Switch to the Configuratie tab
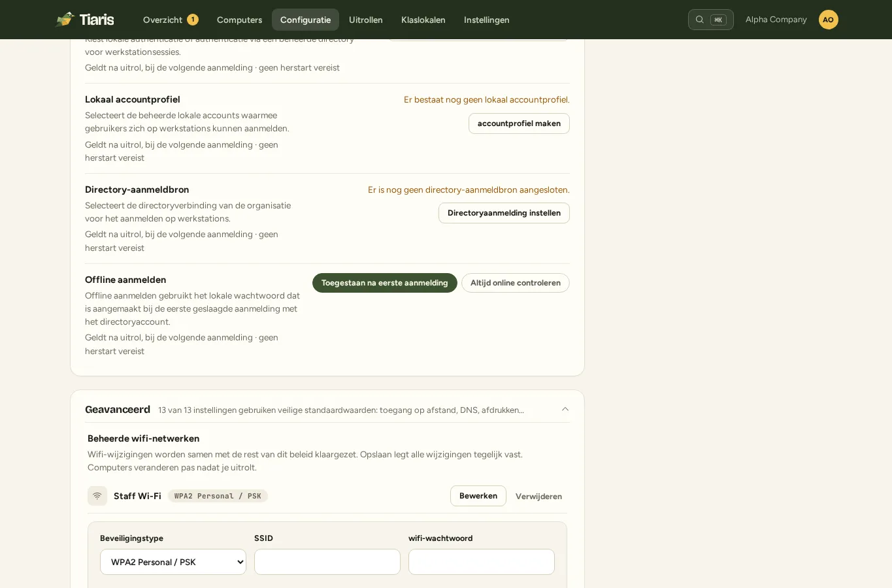The image size is (892, 588). (x=305, y=20)
